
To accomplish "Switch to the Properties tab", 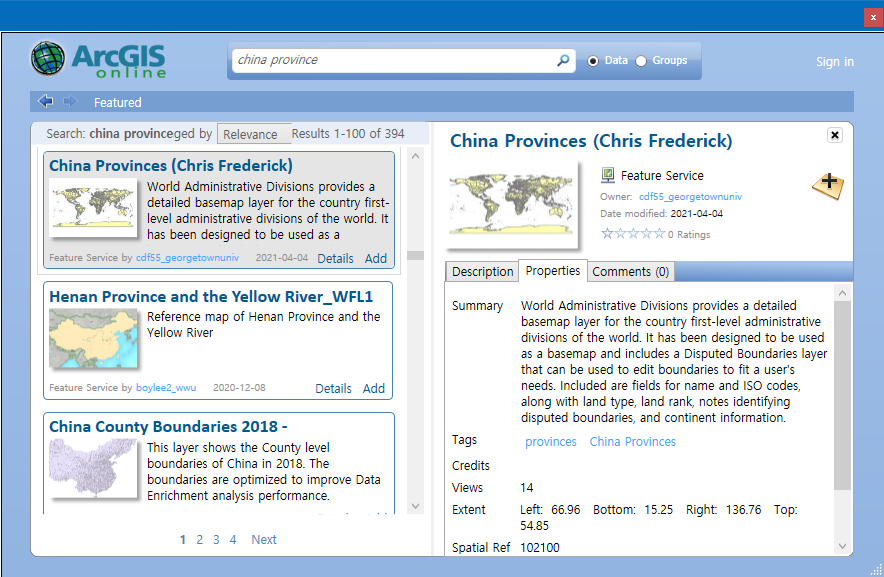I will click(x=552, y=271).
